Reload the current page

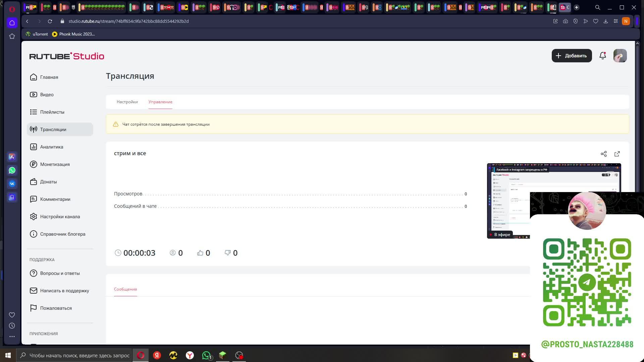coord(50,21)
